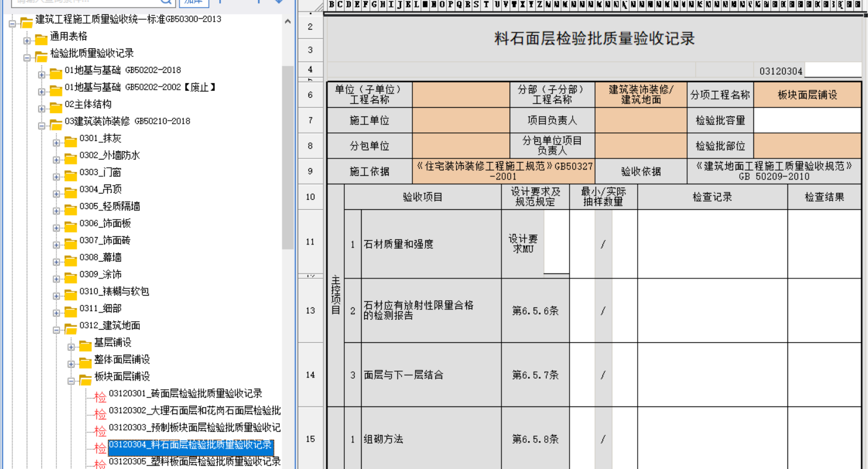Expand the 0307_饰面砖 node
Screen dimensions: 868x469
coord(56,245)
